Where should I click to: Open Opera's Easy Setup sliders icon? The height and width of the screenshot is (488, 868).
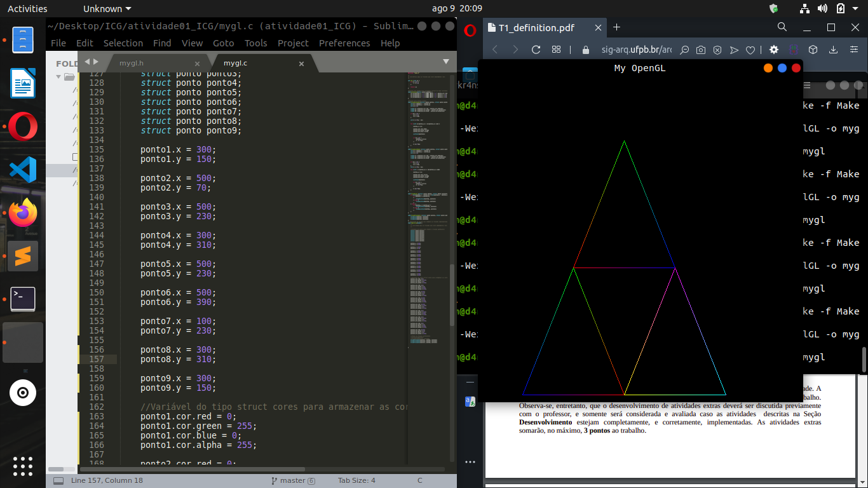(x=853, y=50)
